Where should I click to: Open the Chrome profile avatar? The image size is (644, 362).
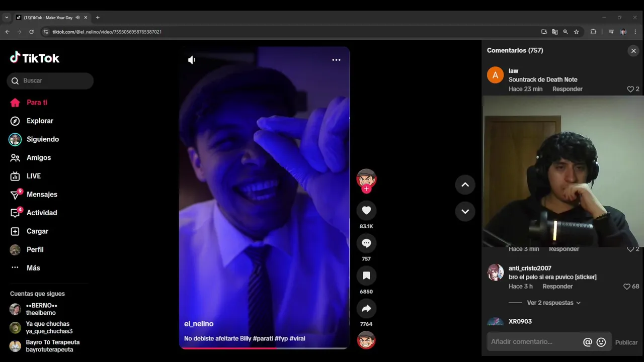click(623, 32)
